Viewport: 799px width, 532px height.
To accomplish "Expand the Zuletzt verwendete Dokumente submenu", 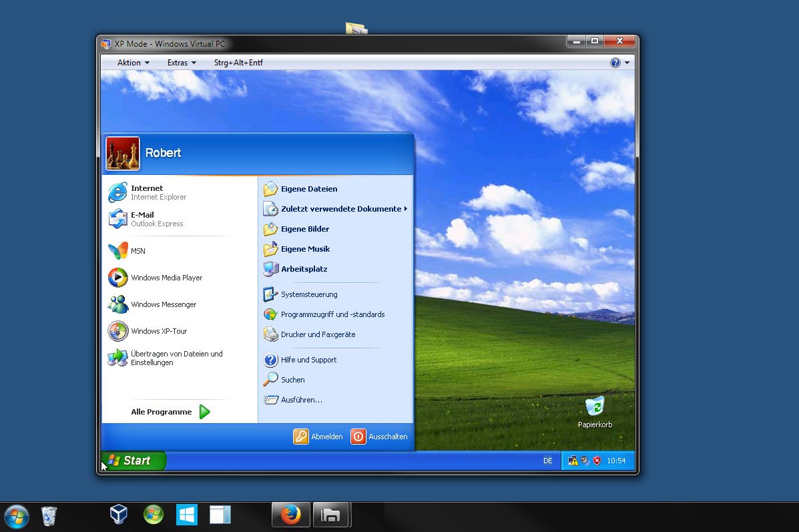I will [340, 209].
